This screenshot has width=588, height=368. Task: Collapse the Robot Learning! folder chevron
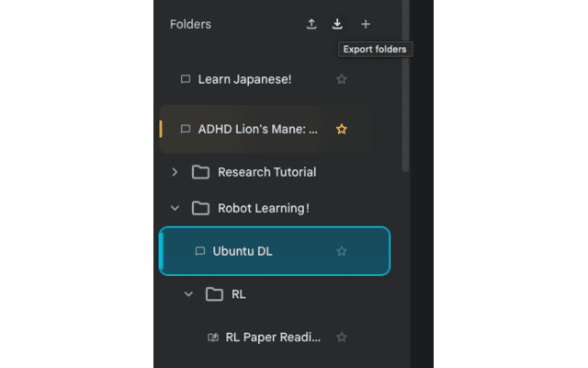pos(175,208)
